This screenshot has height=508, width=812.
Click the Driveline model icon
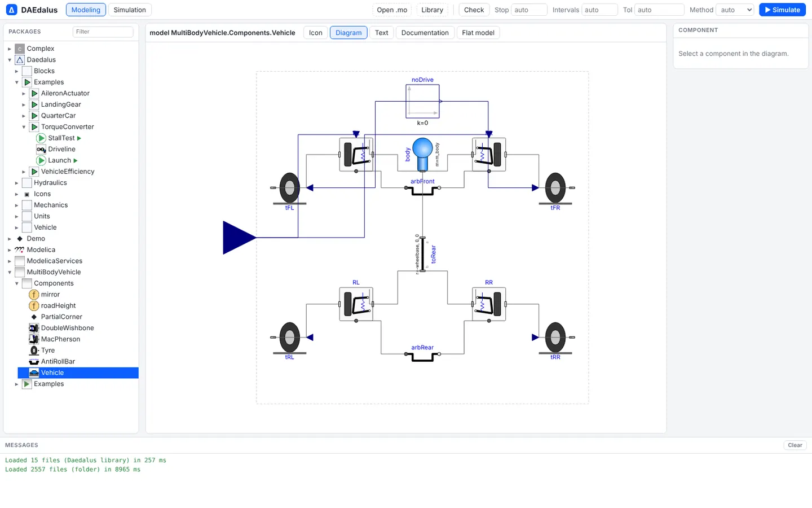click(41, 149)
